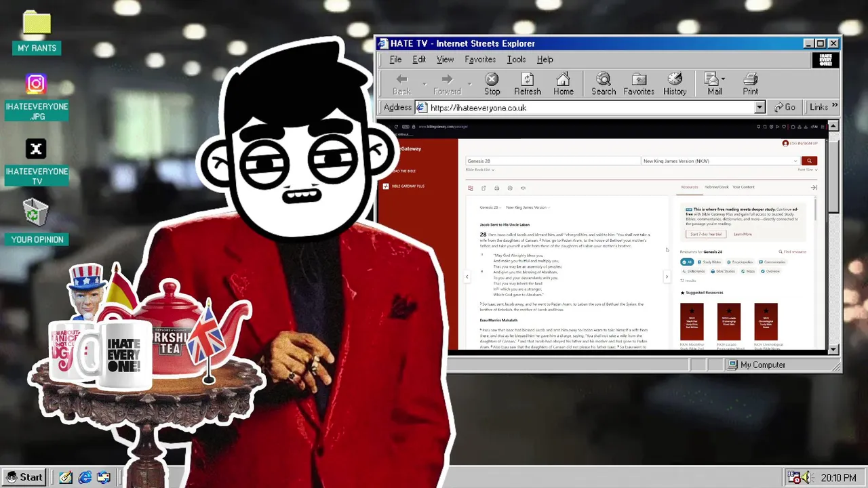Select the MY RANTS folder icon

tap(37, 33)
